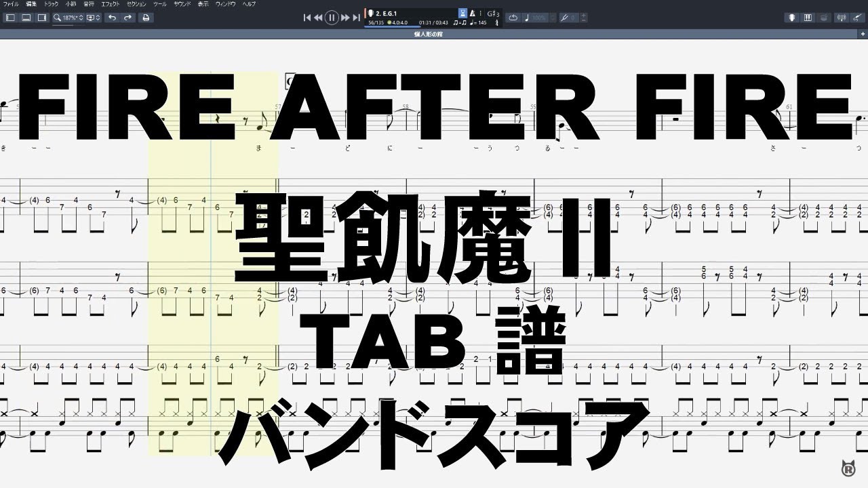Click the section marker above bar 57
Viewport: 868px width, 488px height.
coord(290,81)
